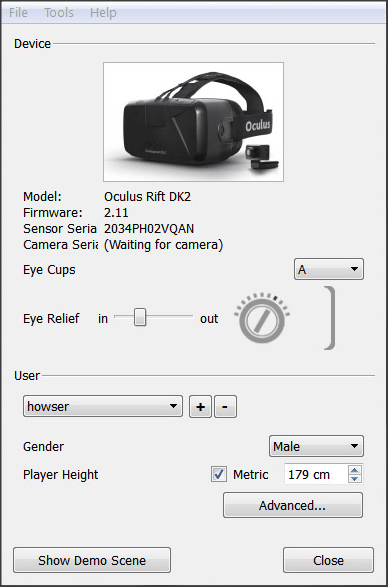388x587 pixels.
Task: Click the Player Height label
Action: point(61,475)
